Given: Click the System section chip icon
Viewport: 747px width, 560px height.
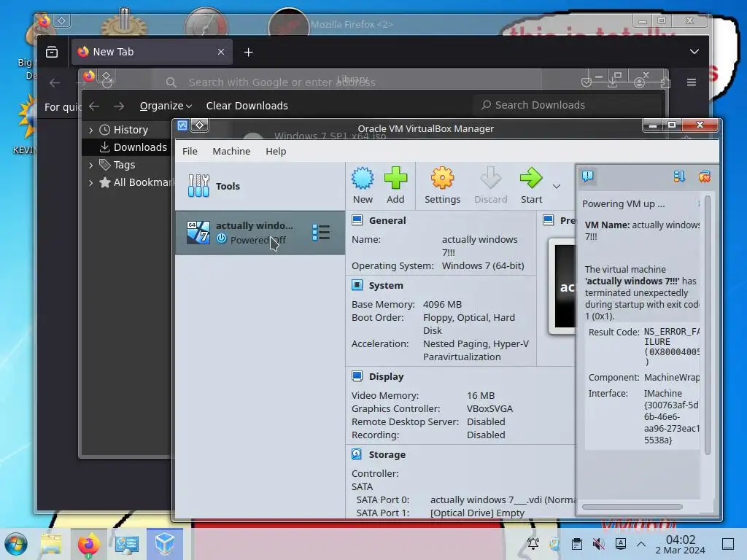Looking at the screenshot, I should pos(357,285).
